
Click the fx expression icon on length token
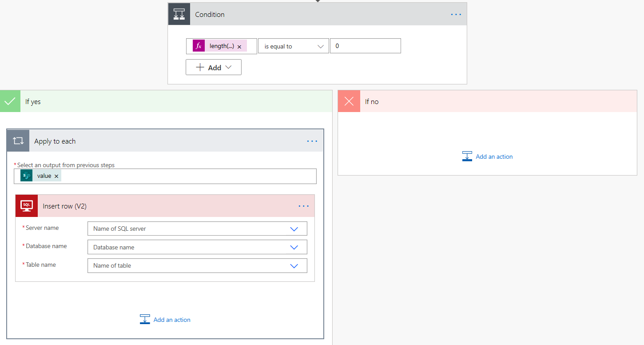point(199,46)
